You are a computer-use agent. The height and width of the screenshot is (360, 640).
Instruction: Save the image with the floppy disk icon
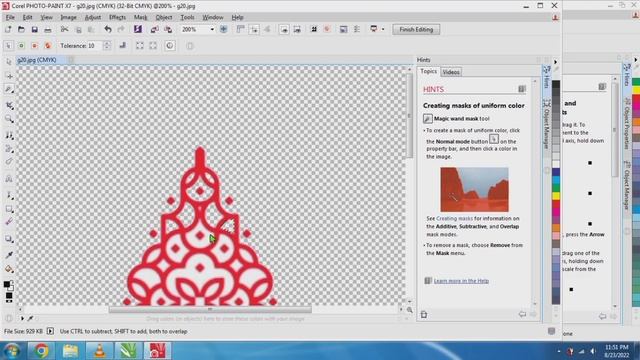(x=35, y=29)
